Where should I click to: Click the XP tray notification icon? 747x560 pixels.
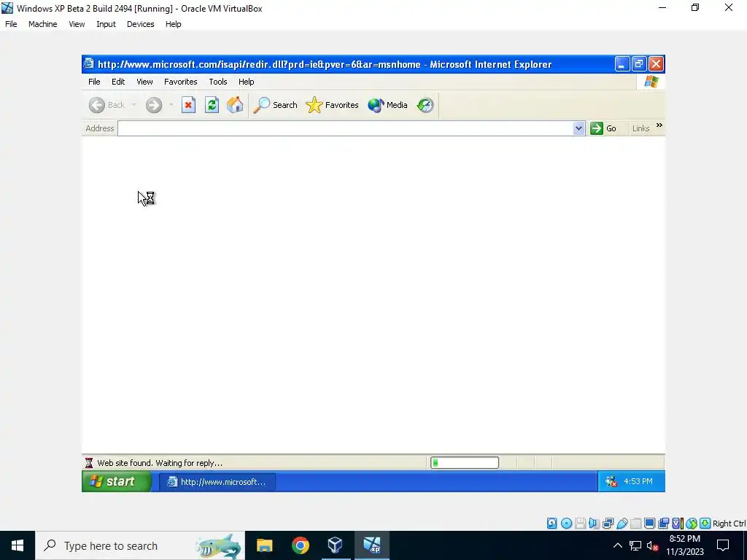pos(611,481)
